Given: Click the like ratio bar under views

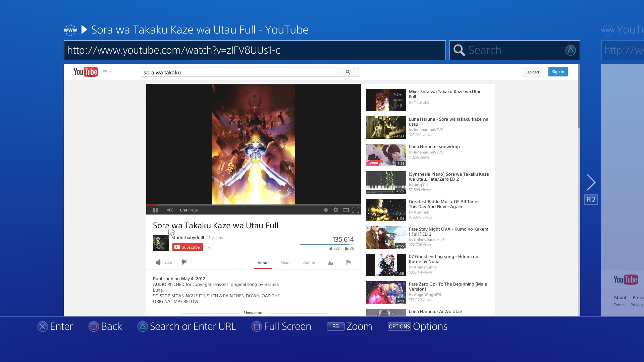Looking at the screenshot, I should (327, 245).
